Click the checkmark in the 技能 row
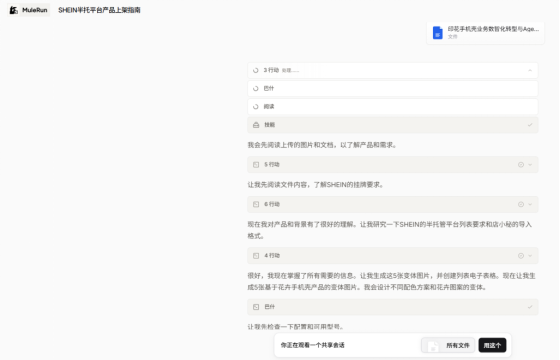This screenshot has height=360, width=560. (x=530, y=125)
